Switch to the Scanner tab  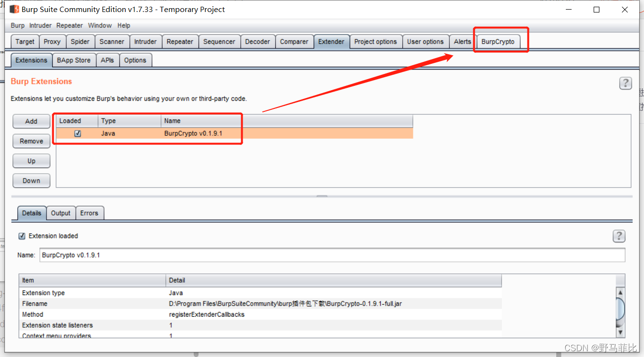pos(112,42)
